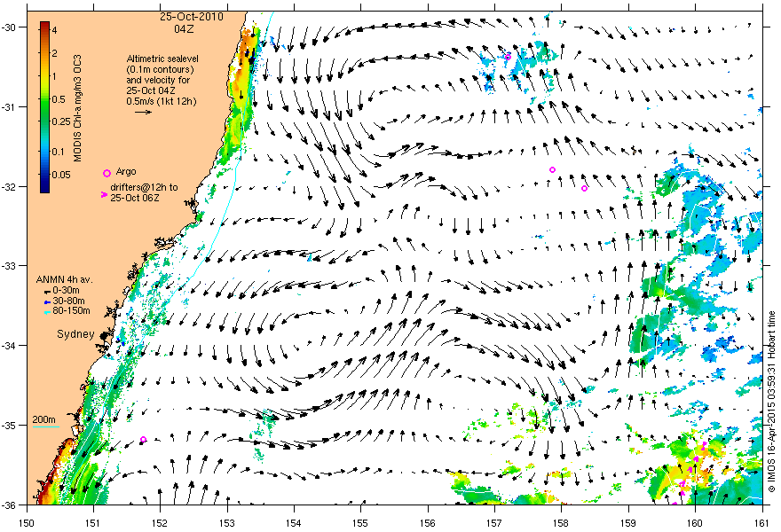Viewport: 781px width, 532px height.
Task: Click the IMOS copyright timestamp text
Action: click(x=771, y=402)
